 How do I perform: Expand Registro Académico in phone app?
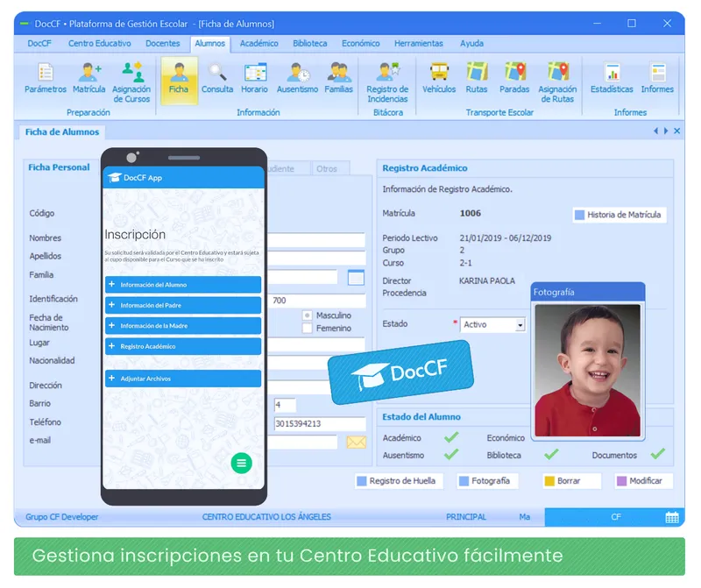pos(183,346)
